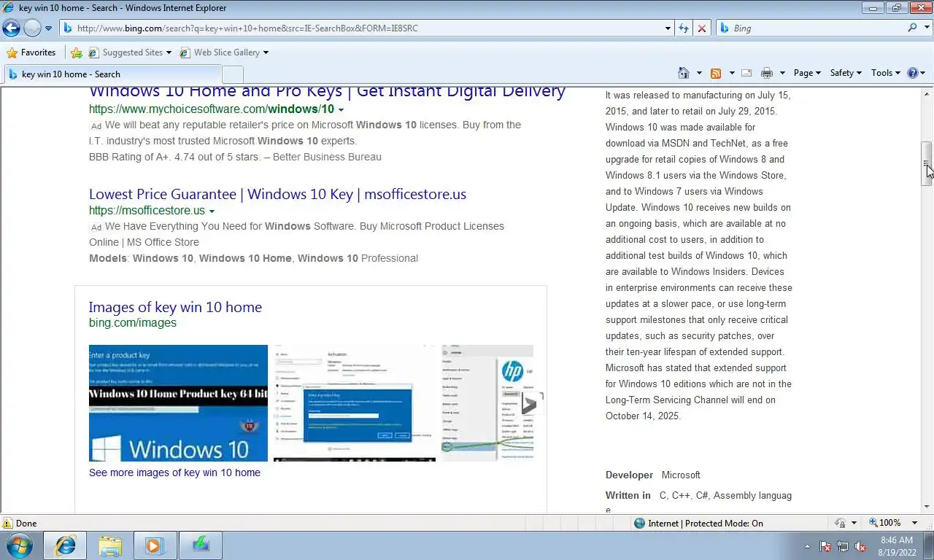Viewport: 934px width, 560px height.
Task: Select the 'key win 10 home - Search' tab
Action: [112, 74]
